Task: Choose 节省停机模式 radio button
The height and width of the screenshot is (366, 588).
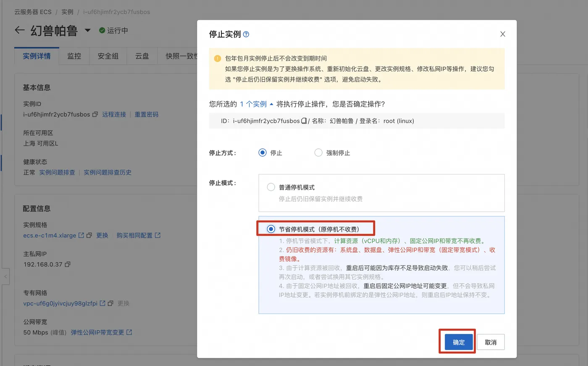Action: (x=271, y=229)
